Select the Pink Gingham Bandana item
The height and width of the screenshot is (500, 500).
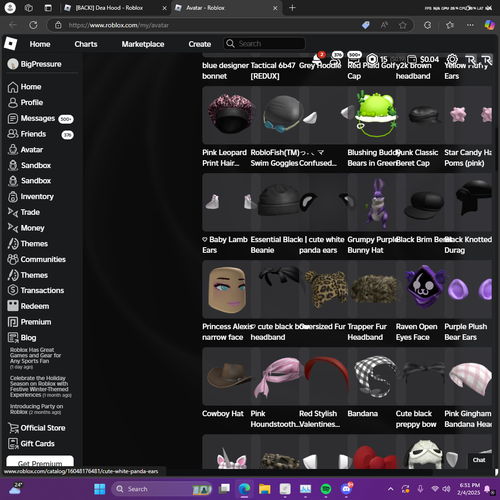[x=468, y=376]
